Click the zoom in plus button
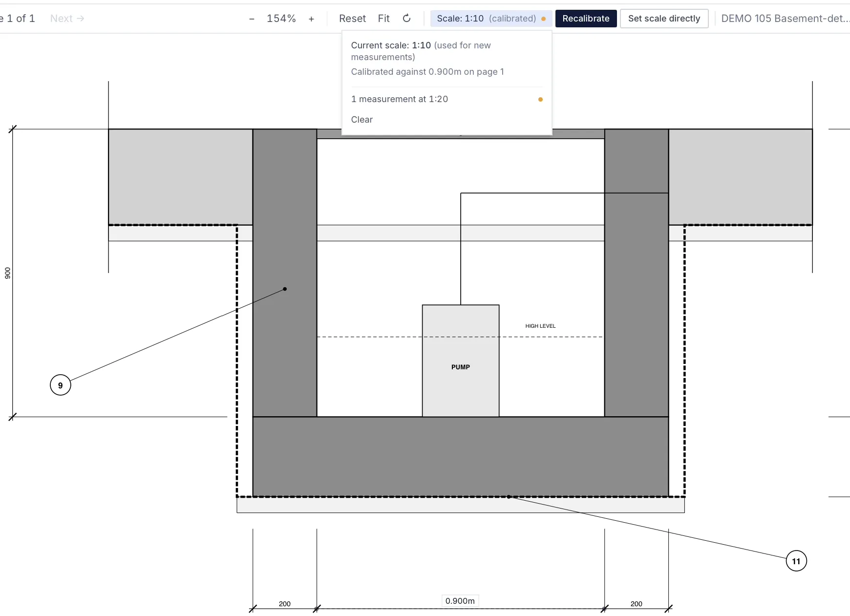Viewport: 850px width, 616px height. [x=311, y=19]
